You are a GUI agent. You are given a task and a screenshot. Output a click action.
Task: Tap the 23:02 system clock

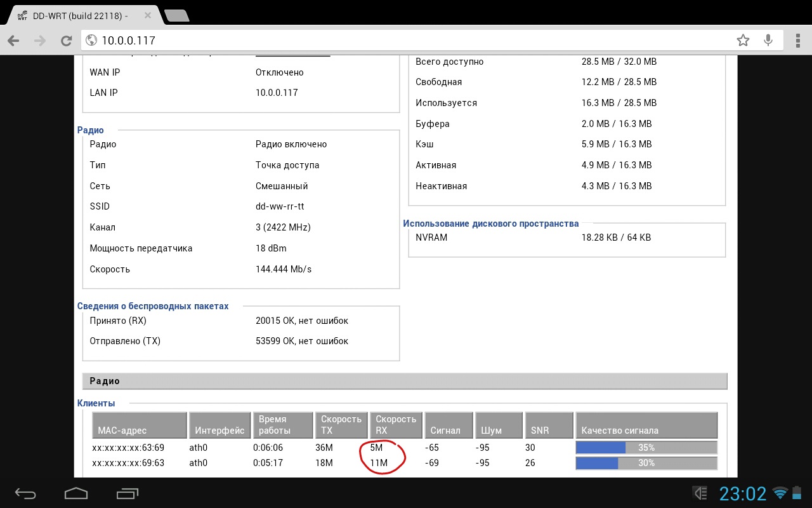click(742, 493)
